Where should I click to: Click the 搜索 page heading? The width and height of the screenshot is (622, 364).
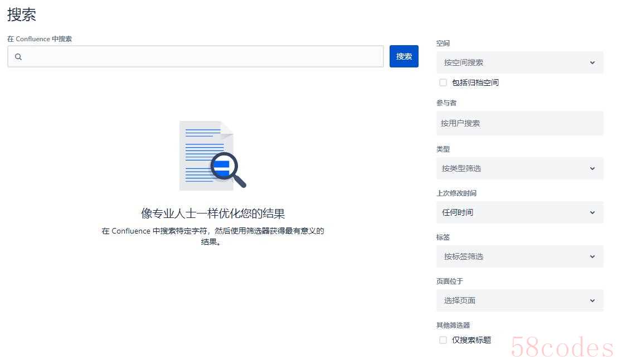(x=21, y=14)
